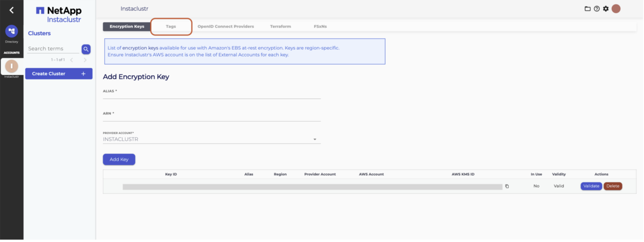Switch to the Tags tab
This screenshot has width=644, height=242.
(x=171, y=26)
